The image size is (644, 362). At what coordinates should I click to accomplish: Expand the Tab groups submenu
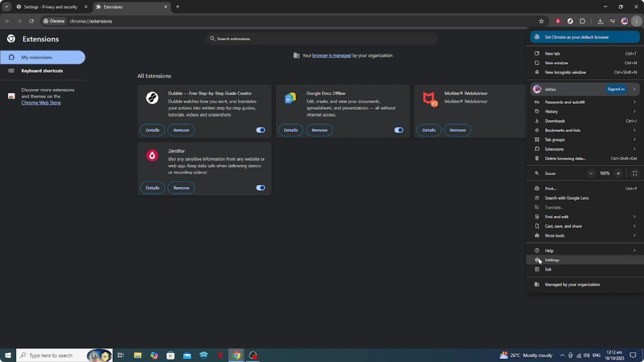(585, 140)
